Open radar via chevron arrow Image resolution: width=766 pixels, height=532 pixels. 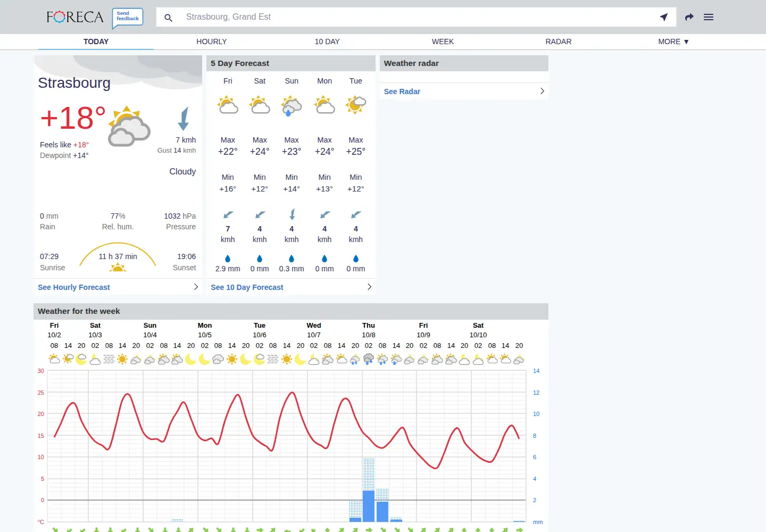tap(542, 91)
